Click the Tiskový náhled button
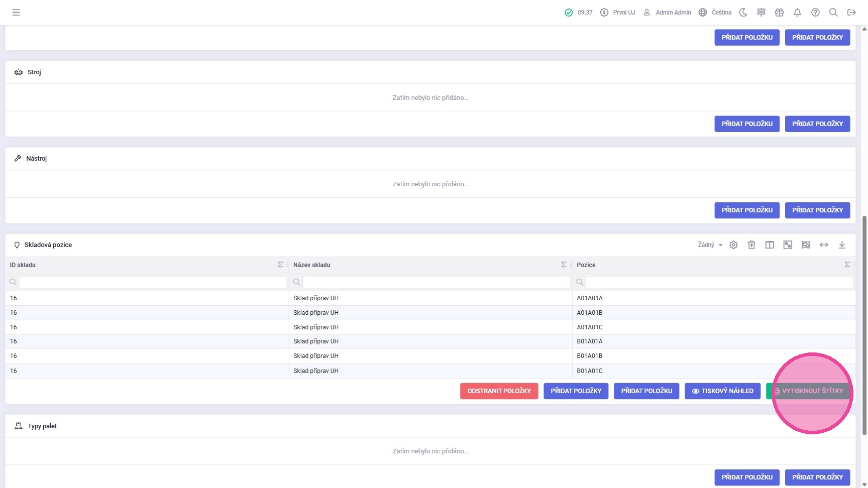 coord(722,391)
